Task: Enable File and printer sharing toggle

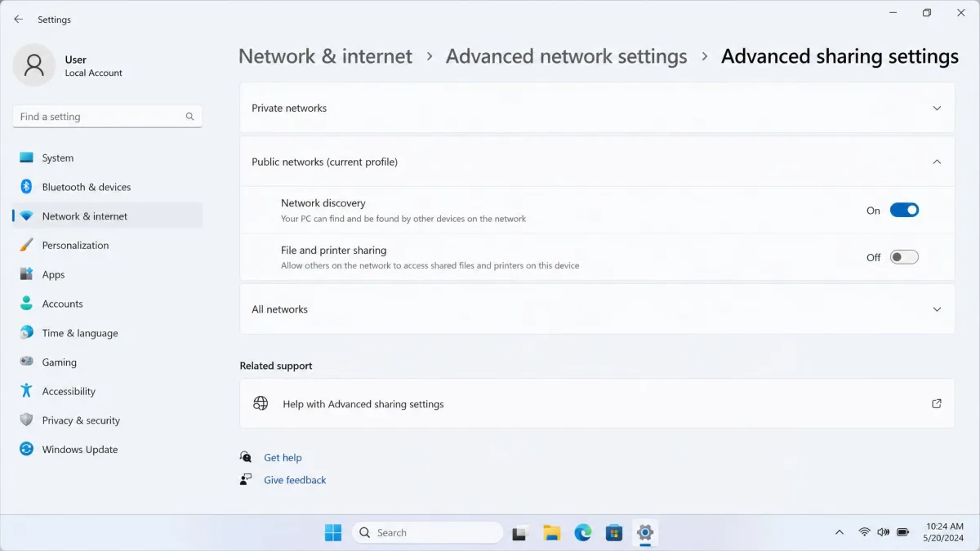Action: click(x=904, y=257)
